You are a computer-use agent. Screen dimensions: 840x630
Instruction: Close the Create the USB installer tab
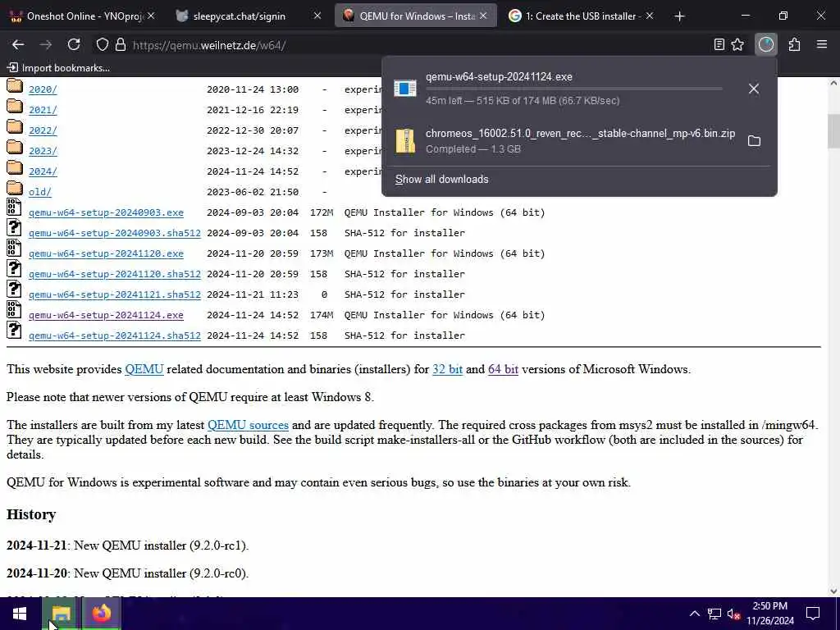650,16
